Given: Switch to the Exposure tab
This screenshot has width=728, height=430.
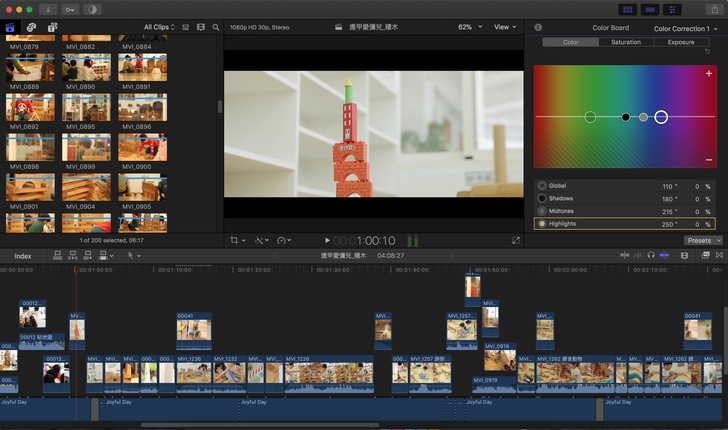Looking at the screenshot, I should click(681, 42).
